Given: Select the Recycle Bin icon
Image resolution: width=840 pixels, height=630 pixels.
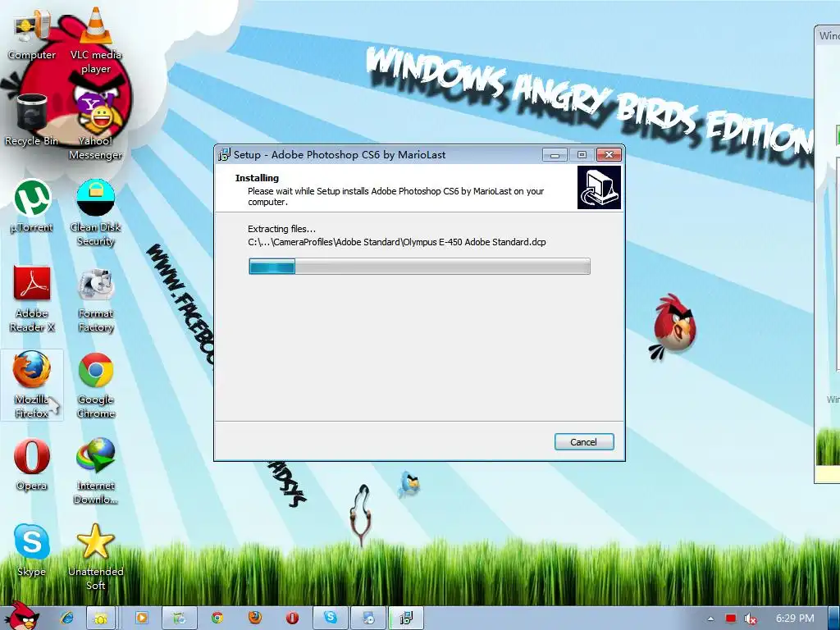Looking at the screenshot, I should 32,120.
